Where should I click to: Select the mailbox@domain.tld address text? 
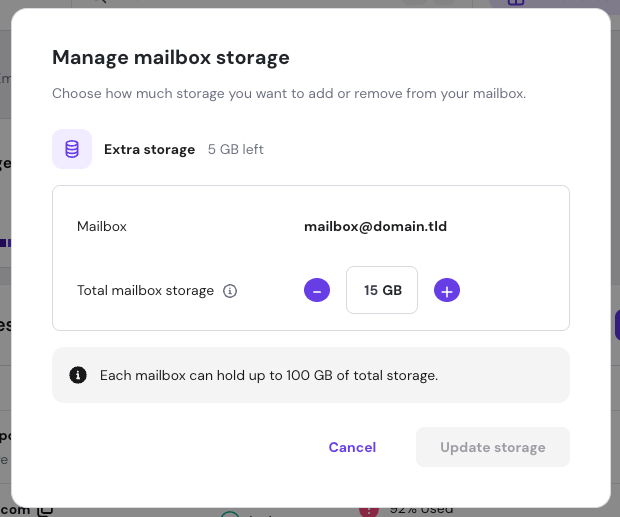click(375, 226)
